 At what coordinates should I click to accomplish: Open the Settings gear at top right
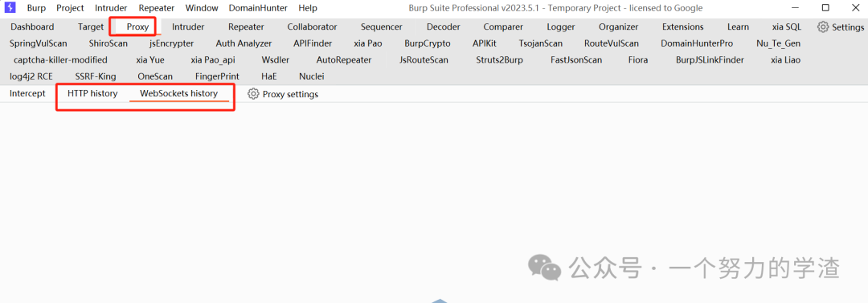point(823,27)
